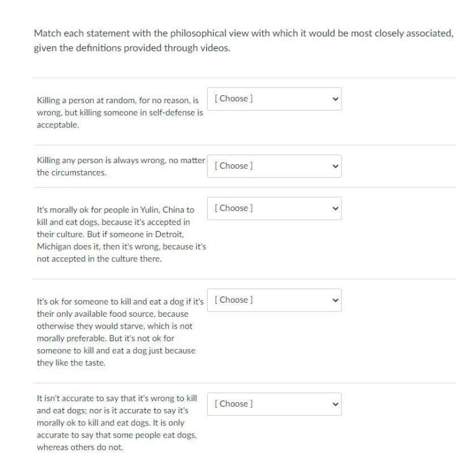Open dropdown for "Killing any person is always wrong"
Viewport: 456px width, 476px height.
coord(275,166)
